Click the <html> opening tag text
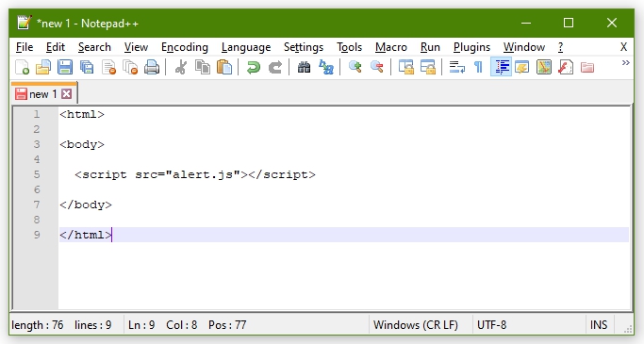This screenshot has height=344, width=644. [82, 114]
